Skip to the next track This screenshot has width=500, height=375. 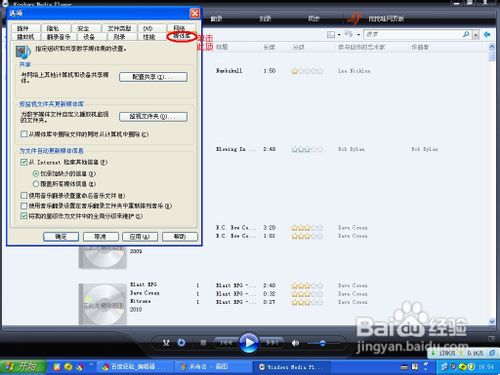pos(272,342)
